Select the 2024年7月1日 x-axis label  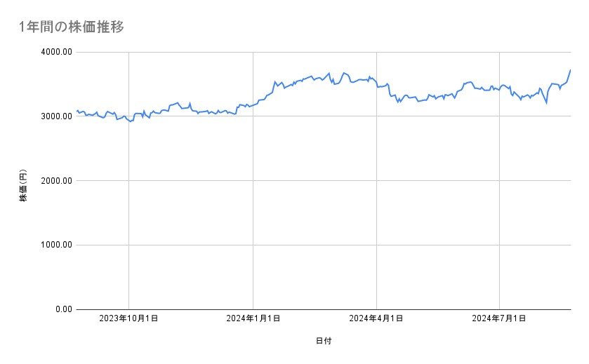[x=499, y=318]
